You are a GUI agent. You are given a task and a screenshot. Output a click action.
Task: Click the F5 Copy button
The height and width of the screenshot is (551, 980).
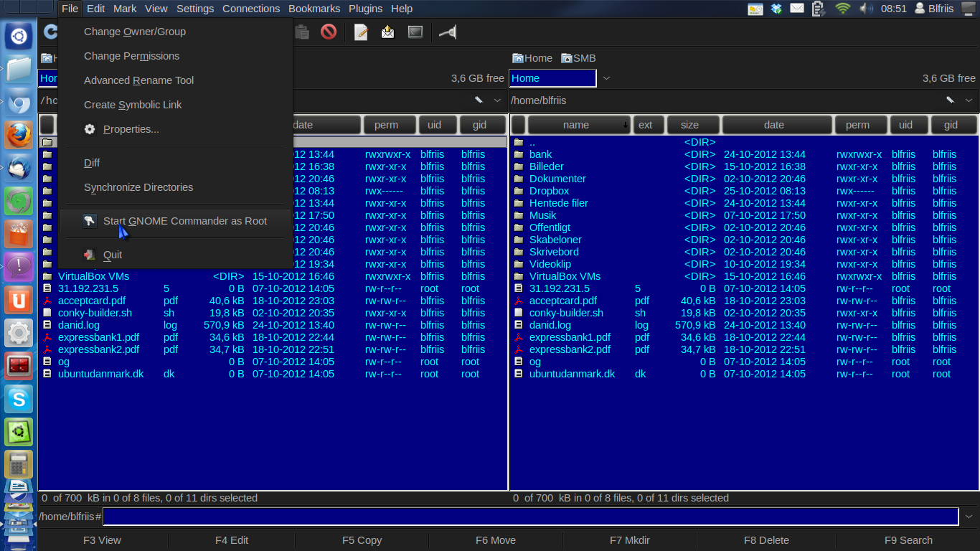pos(362,540)
